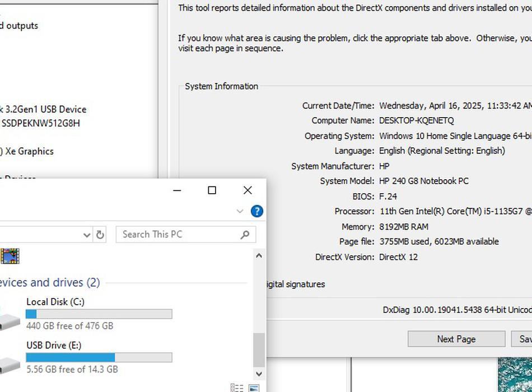Maximize the This PC Explorer window
Image resolution: width=532 pixels, height=392 pixels.
click(x=212, y=190)
